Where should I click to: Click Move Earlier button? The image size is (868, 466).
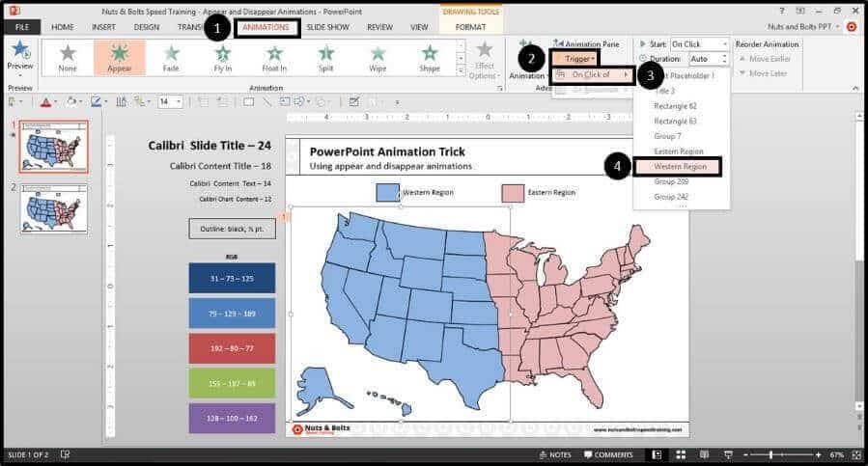click(x=765, y=59)
